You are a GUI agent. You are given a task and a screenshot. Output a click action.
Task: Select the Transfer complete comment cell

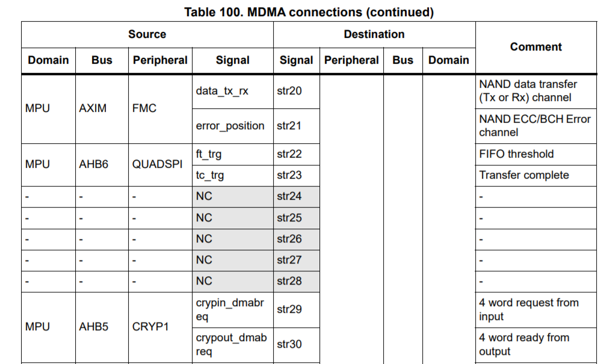click(x=536, y=176)
